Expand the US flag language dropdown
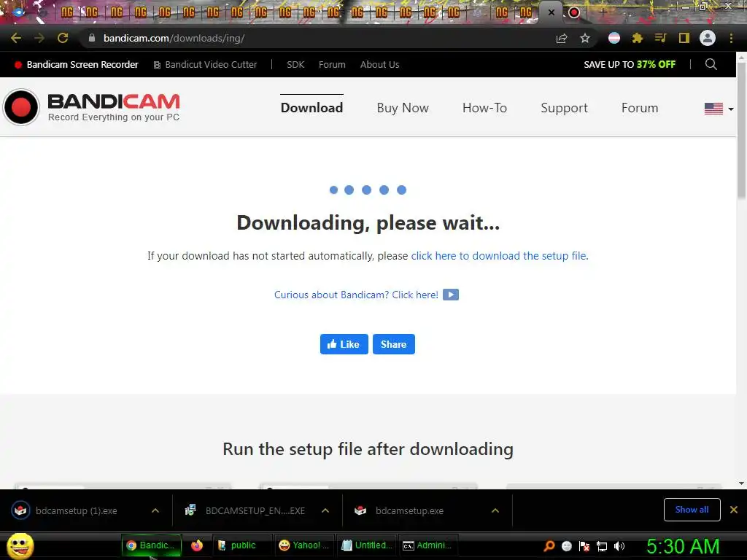Viewport: 747px width, 560px height. 719,109
